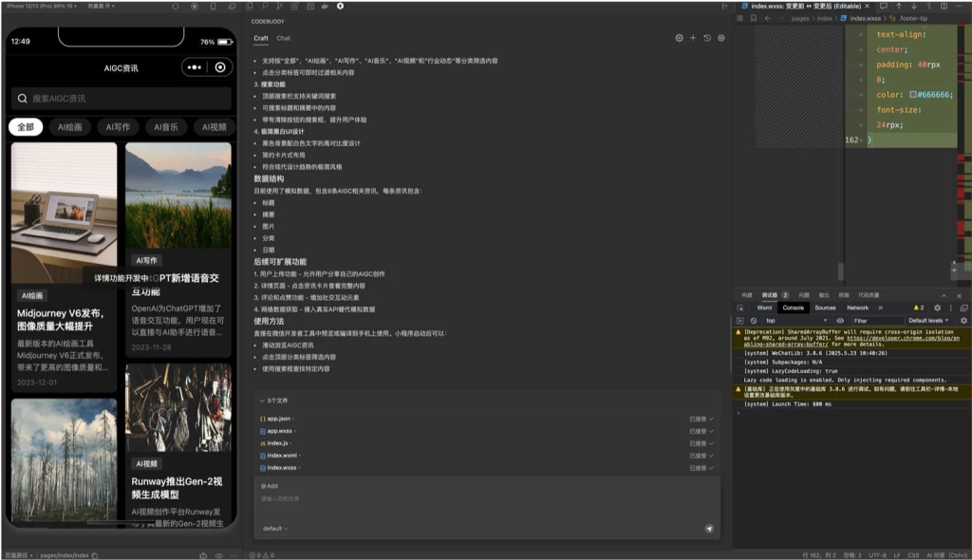Image resolution: width=972 pixels, height=560 pixels.
Task: Open console settings gear beside Default levels
Action: tap(963, 321)
